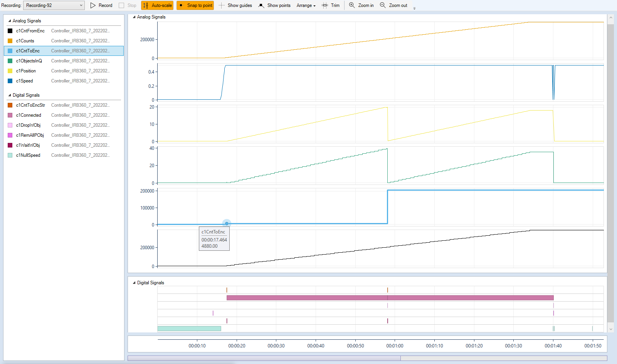Select the c1CntFromEnc signal row
The height and width of the screenshot is (364, 617).
click(64, 31)
